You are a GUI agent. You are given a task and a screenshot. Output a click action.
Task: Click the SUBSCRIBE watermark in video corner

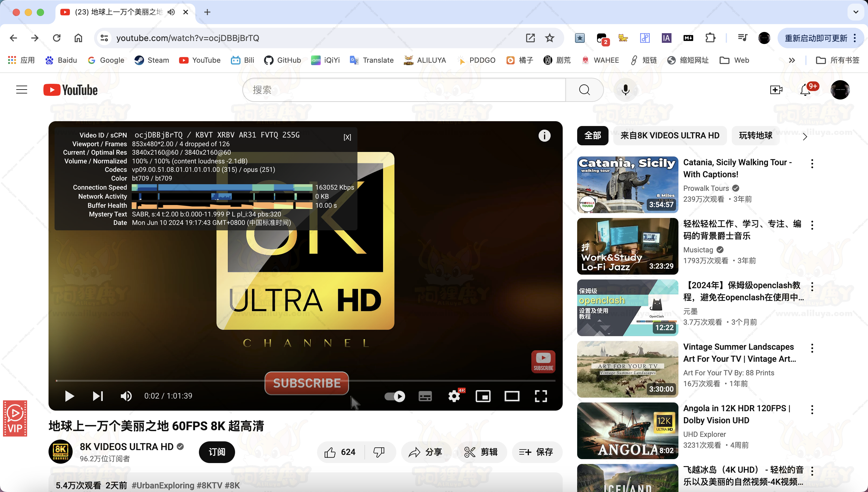coord(543,361)
